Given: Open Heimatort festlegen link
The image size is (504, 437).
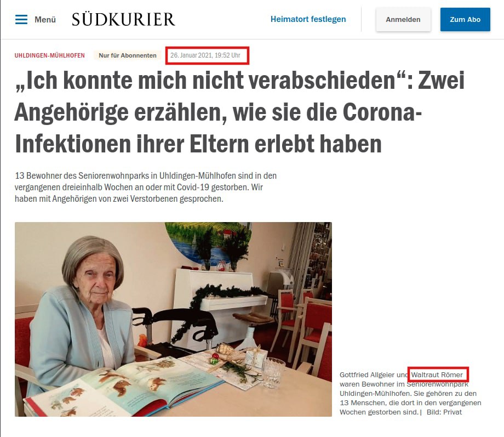Looking at the screenshot, I should point(308,19).
